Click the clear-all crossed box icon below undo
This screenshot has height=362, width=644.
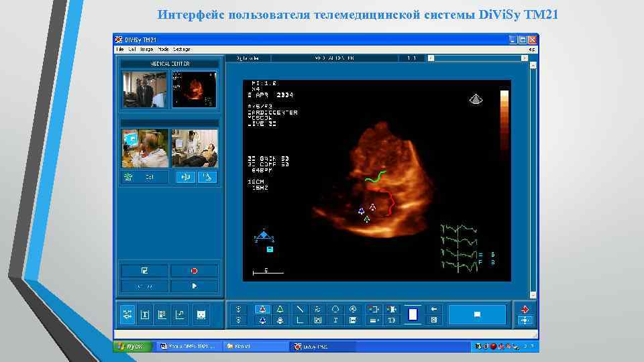(434, 320)
